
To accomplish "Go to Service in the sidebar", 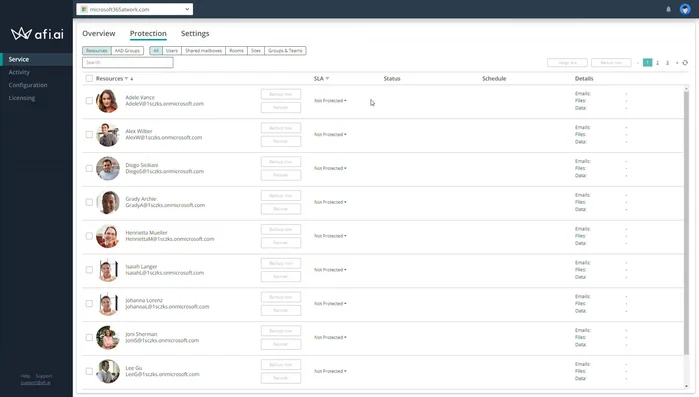I will [x=36, y=60].
